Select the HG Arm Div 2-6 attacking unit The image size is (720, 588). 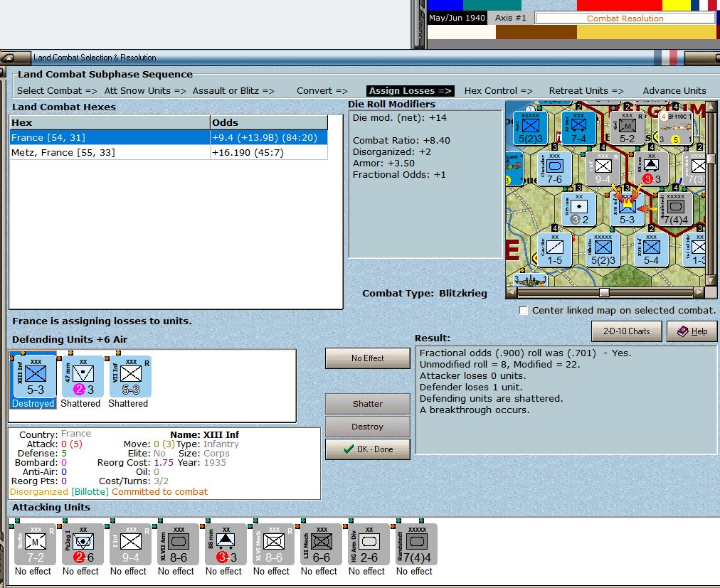(x=369, y=545)
